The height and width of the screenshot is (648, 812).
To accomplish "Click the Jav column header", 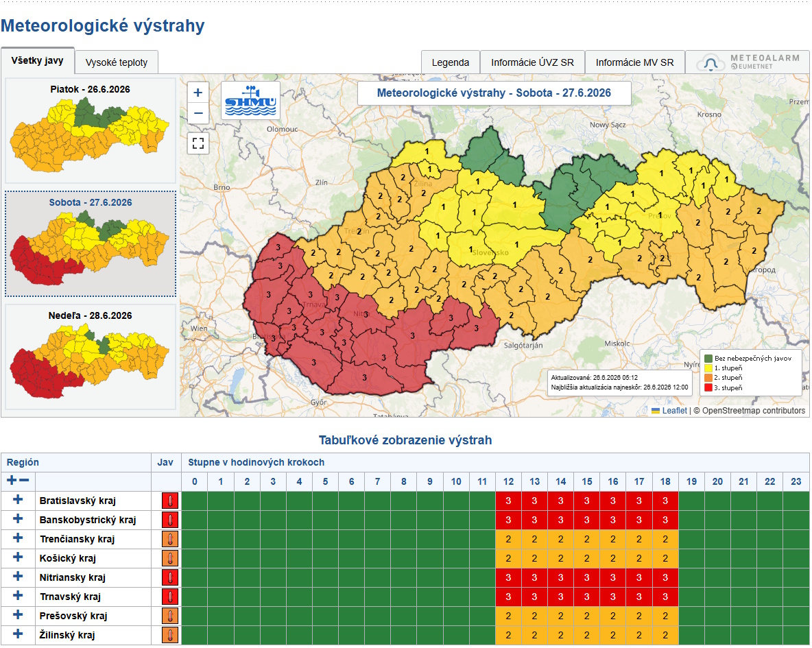I will click(165, 463).
